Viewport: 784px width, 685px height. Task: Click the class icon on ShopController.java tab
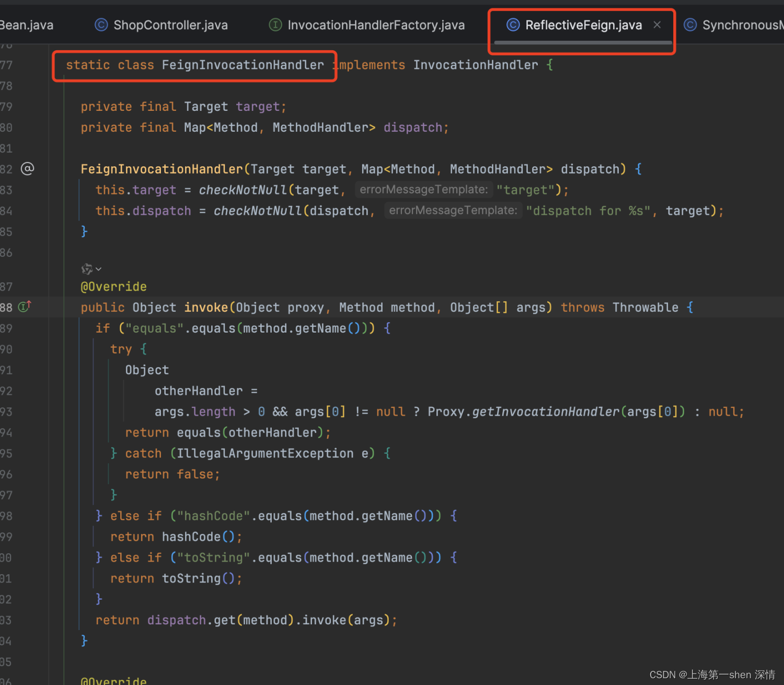click(101, 25)
